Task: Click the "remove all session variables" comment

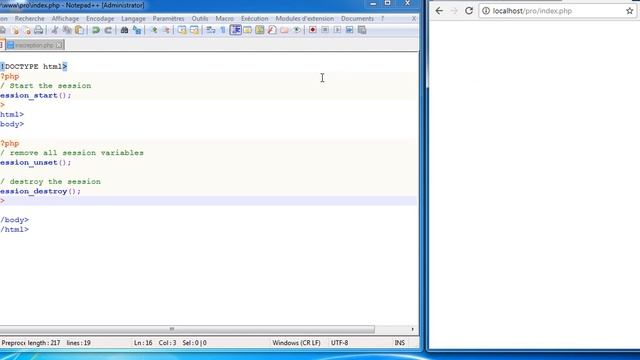Action: [x=76, y=153]
